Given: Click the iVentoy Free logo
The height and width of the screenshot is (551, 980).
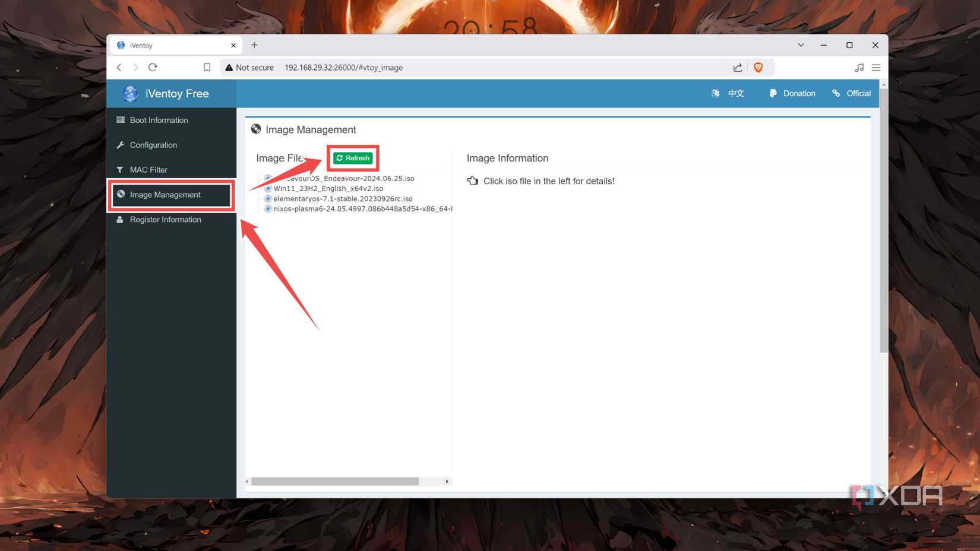Looking at the screenshot, I should click(166, 93).
